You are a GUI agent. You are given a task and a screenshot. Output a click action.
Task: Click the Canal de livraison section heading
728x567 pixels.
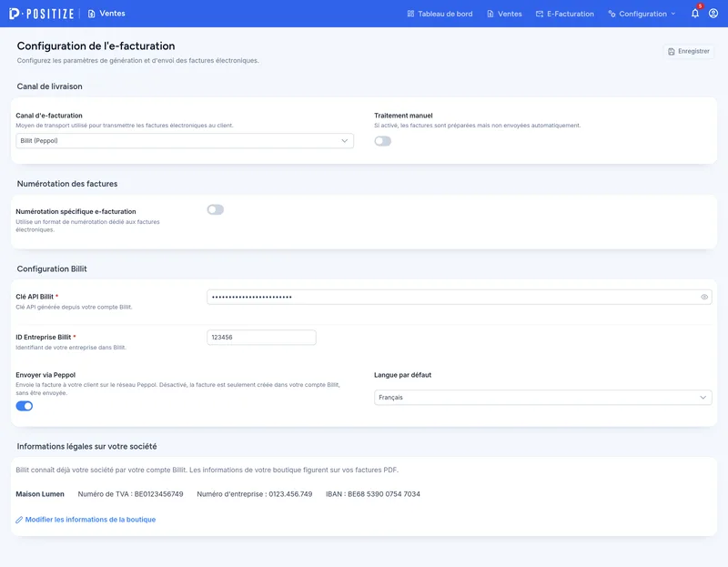click(50, 86)
